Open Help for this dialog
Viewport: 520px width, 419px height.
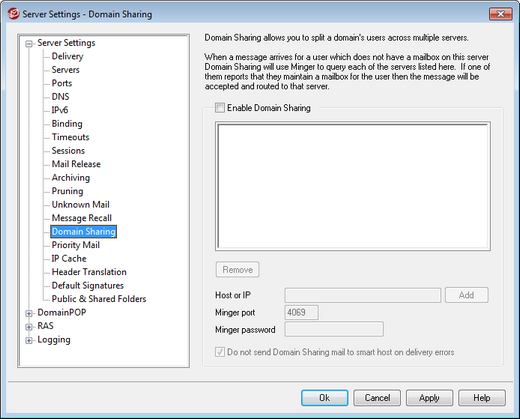[482, 398]
